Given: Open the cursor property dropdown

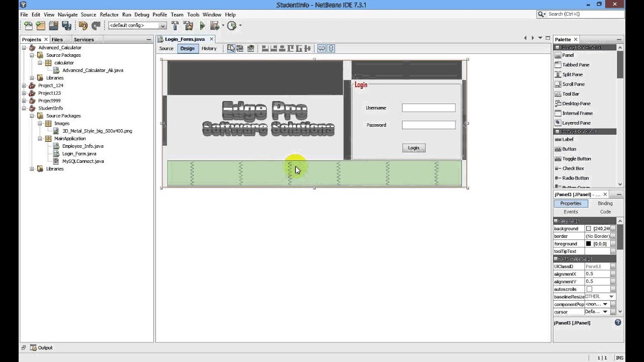Looking at the screenshot, I should point(605,312).
